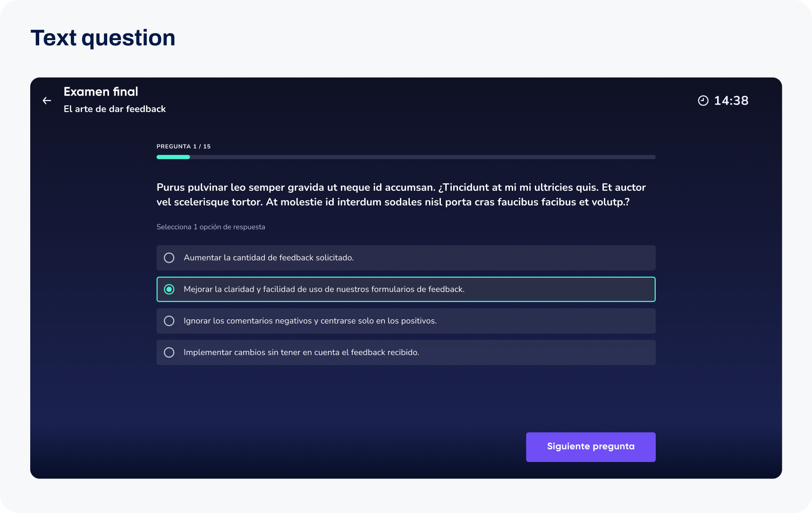
Task: Click the clock timer icon
Action: [x=703, y=101]
